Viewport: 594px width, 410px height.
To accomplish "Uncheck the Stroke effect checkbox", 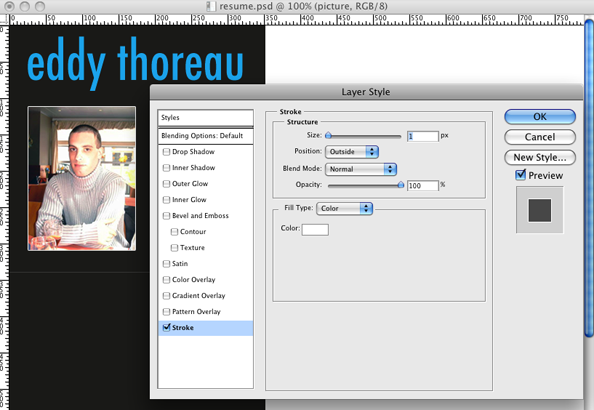I will tap(166, 327).
